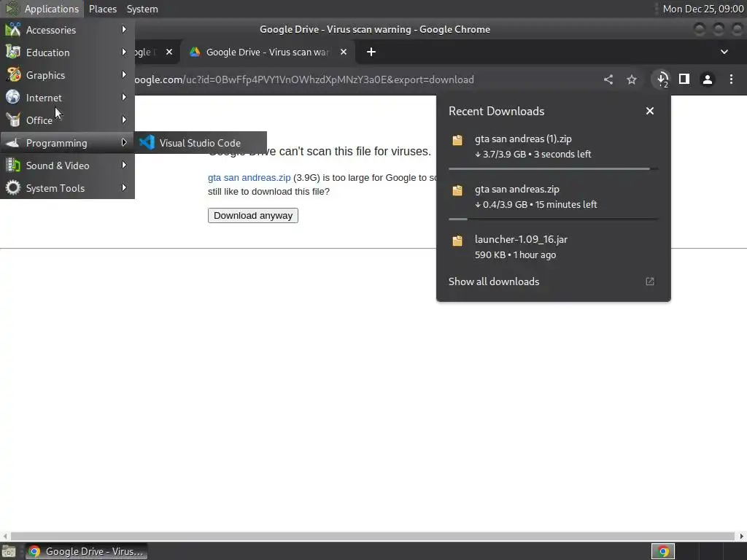
Task: Expand the Office submenu arrow
Action: pos(124,120)
